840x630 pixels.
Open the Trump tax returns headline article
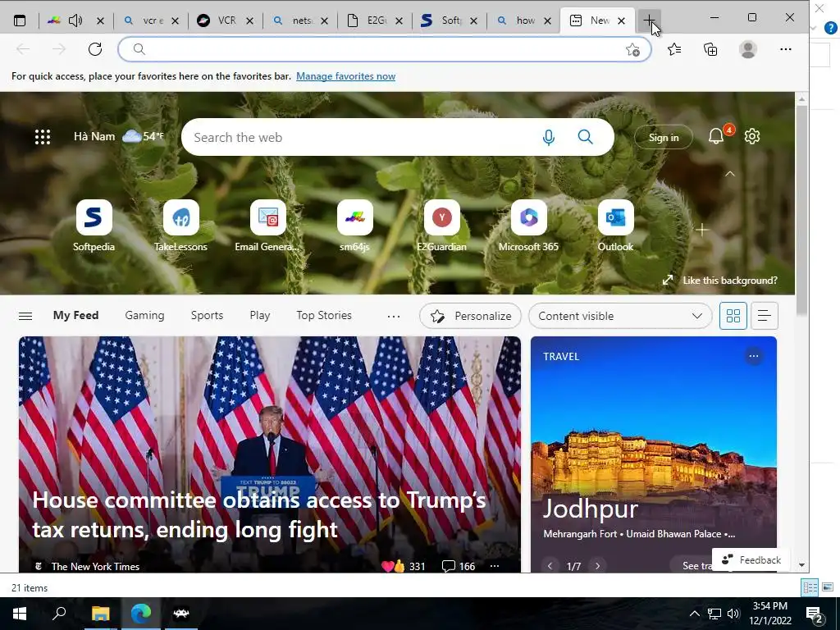[x=258, y=515]
